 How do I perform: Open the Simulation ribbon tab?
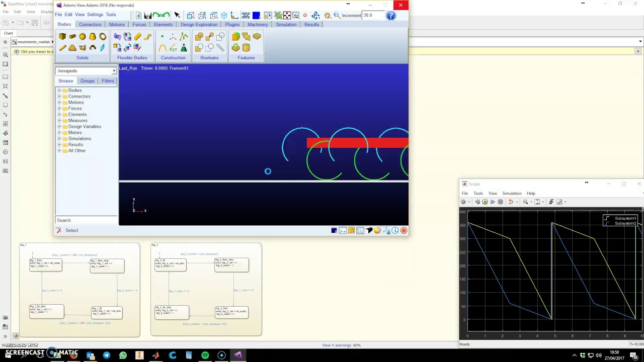[x=286, y=25]
